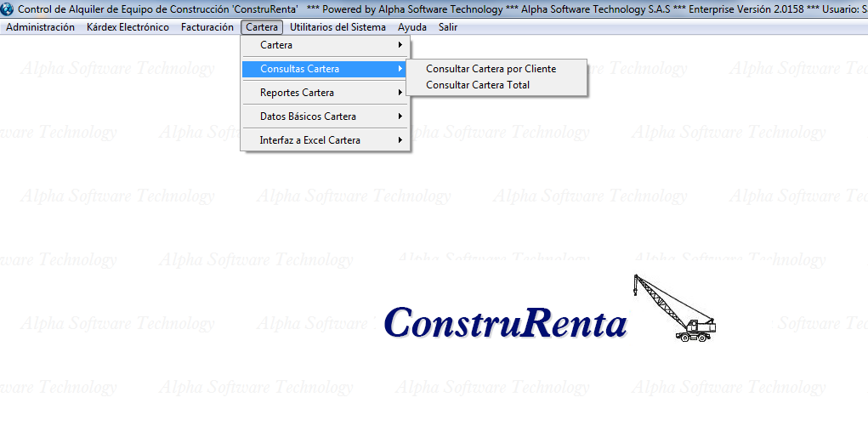Image resolution: width=868 pixels, height=426 pixels.
Task: Open Datos Básicos Cartera submenu
Action: pyautogui.click(x=308, y=116)
